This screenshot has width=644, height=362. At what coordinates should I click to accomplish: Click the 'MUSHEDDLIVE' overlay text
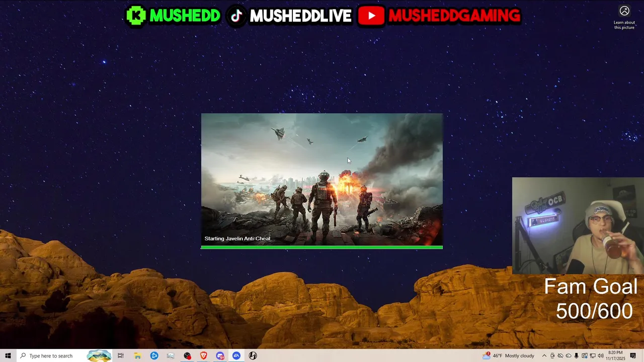300,16
